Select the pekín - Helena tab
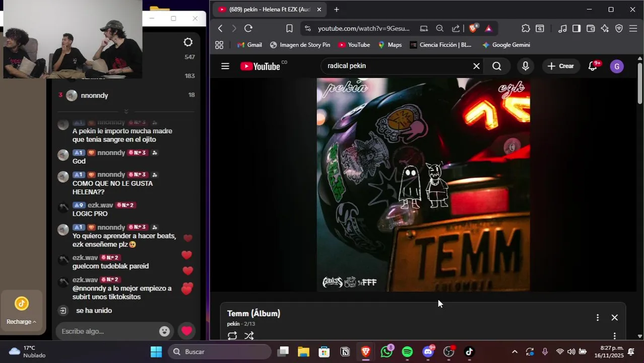This screenshot has height=363, width=644. (270, 10)
